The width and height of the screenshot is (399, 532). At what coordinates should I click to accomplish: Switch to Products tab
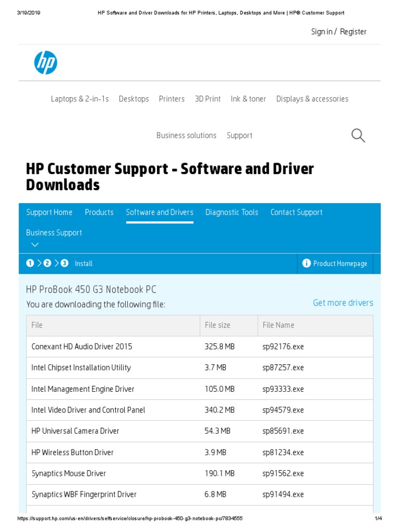pos(99,212)
